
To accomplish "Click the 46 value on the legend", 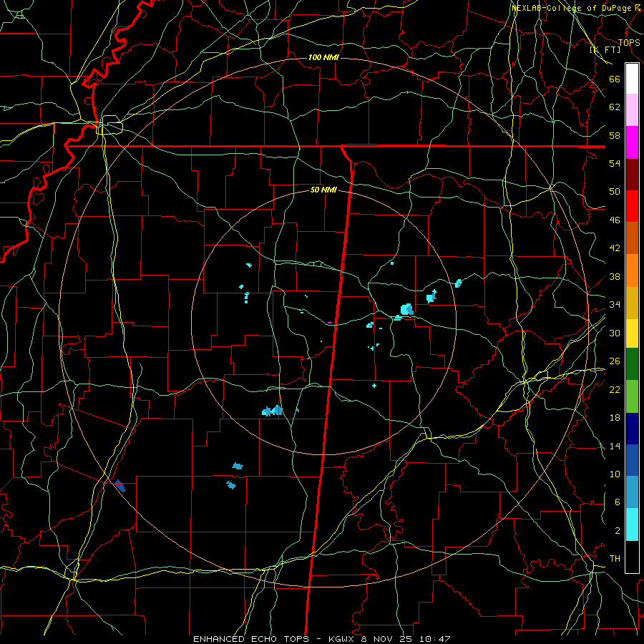I will [615, 220].
